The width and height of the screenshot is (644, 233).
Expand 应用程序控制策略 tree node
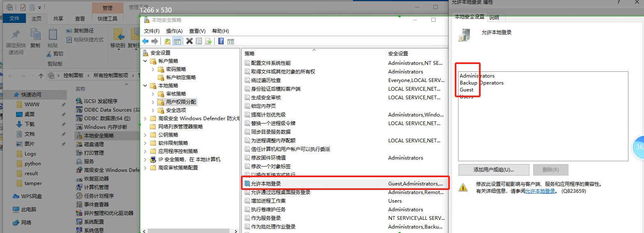click(145, 151)
